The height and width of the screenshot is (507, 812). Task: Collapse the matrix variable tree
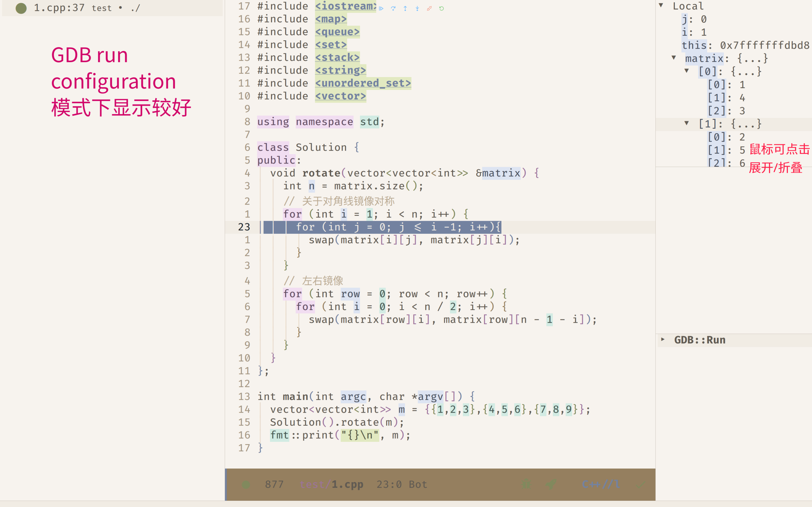tap(674, 58)
